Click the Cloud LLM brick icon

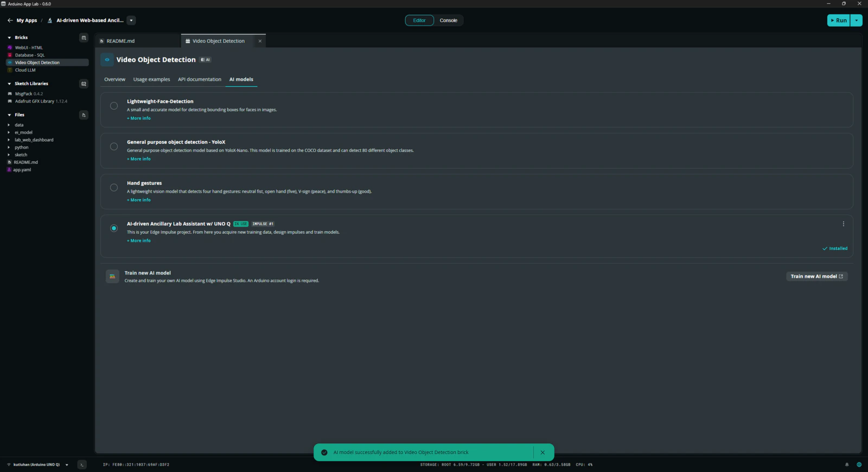tap(10, 70)
